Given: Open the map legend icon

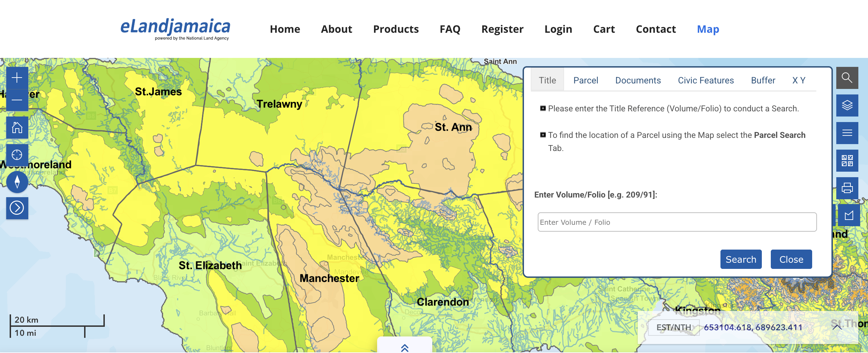Looking at the screenshot, I should (x=847, y=133).
